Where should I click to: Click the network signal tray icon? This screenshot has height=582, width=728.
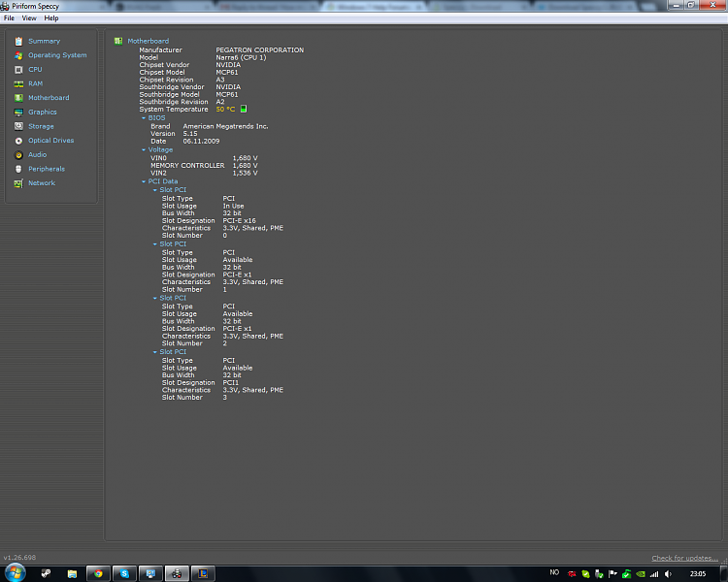tap(654, 574)
